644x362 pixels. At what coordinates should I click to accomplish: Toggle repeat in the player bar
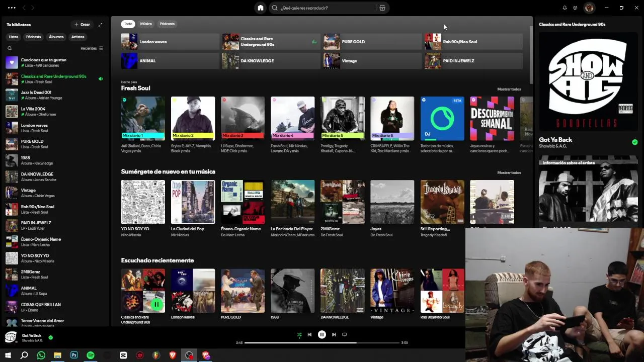tap(345, 334)
